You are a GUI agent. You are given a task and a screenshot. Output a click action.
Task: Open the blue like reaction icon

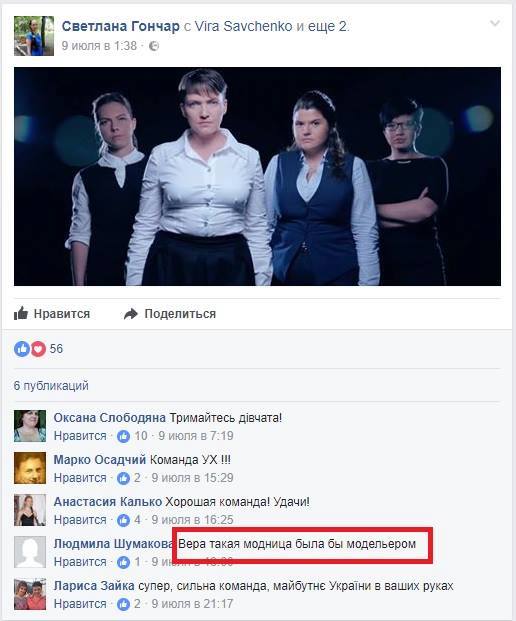(22, 349)
